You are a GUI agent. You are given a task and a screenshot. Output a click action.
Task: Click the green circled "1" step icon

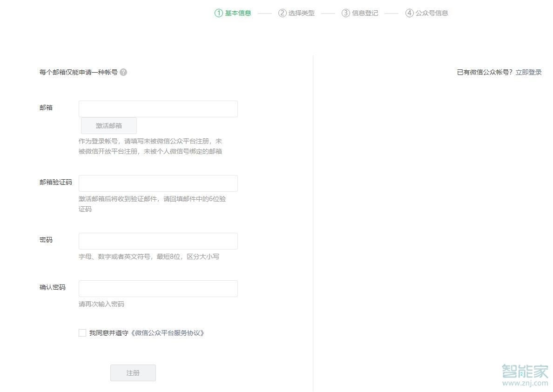click(x=219, y=13)
